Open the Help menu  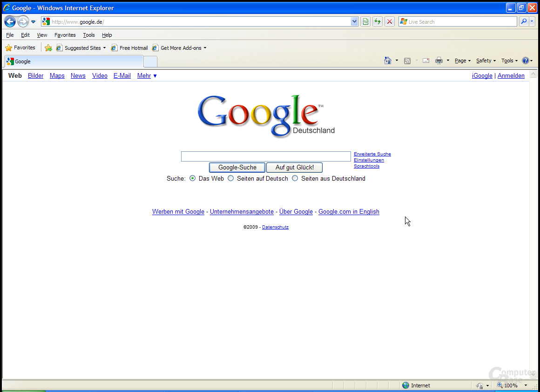pos(107,35)
